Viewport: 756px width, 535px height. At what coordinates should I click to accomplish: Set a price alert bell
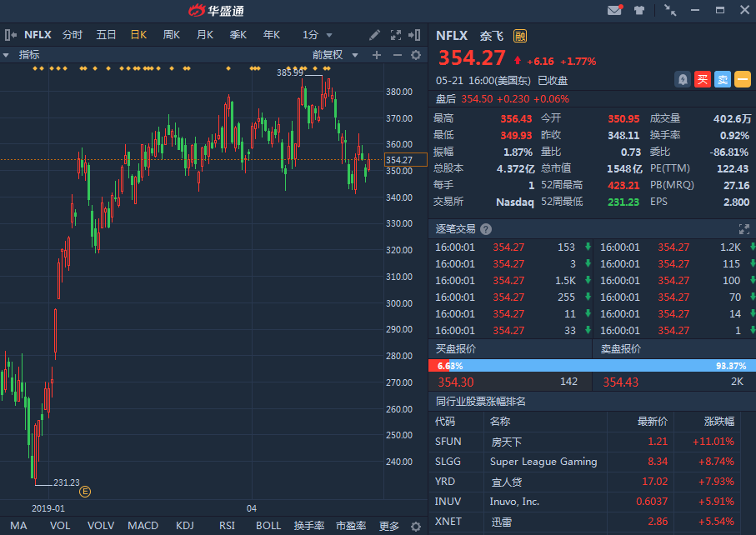point(683,79)
